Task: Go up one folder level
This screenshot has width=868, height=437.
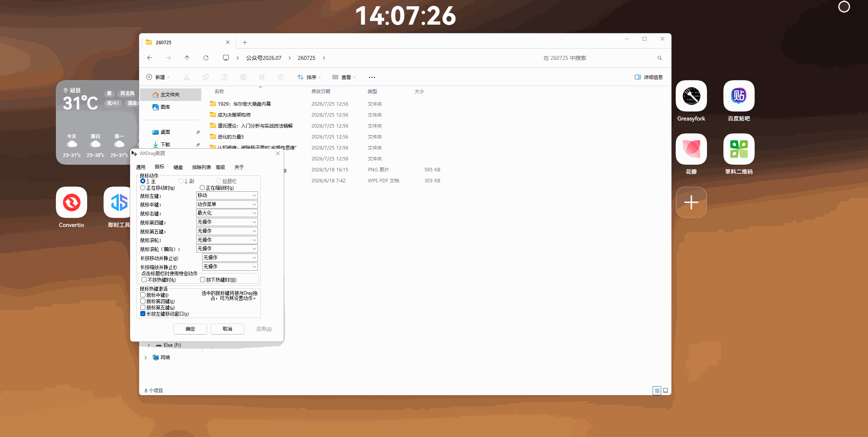Action: coord(187,58)
